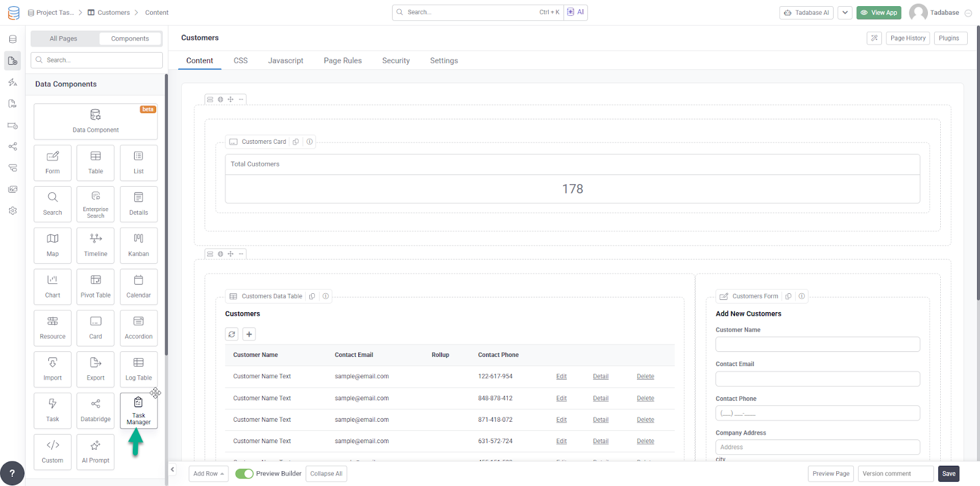Toggle the Preview Builder switch
This screenshot has height=486, width=980.
[244, 474]
